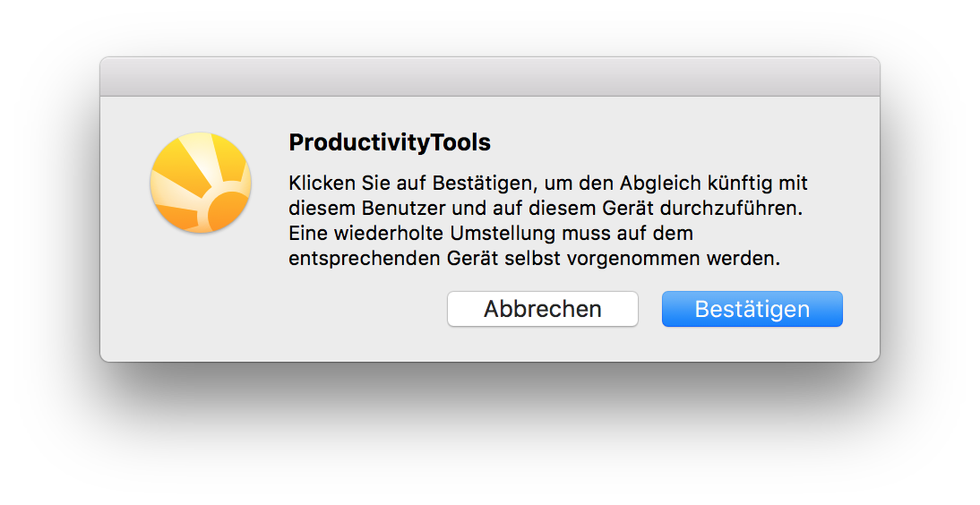Click the dialog's empty title bar
Image resolution: width=980 pixels, height=505 pixels.
[490, 77]
